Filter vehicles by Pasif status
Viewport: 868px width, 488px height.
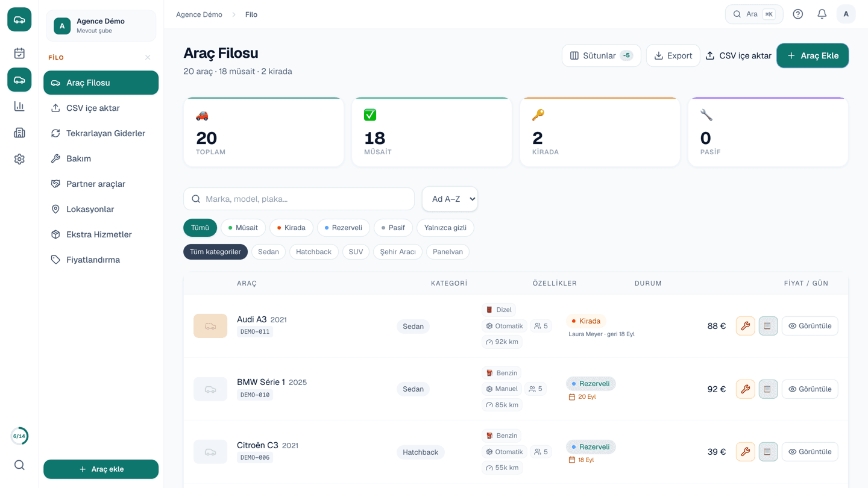393,228
